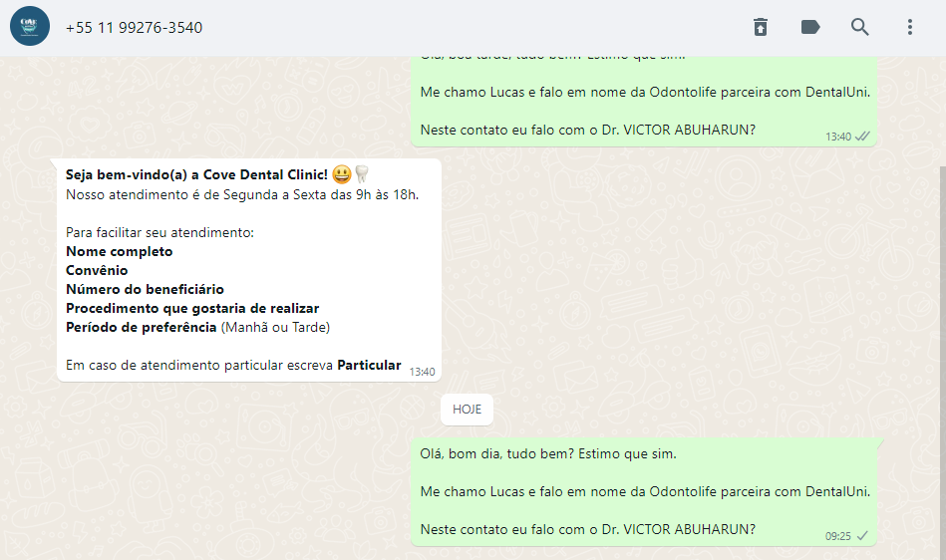Click the chat scrollbar on right edge
This screenshot has height=560, width=946.
click(942, 362)
